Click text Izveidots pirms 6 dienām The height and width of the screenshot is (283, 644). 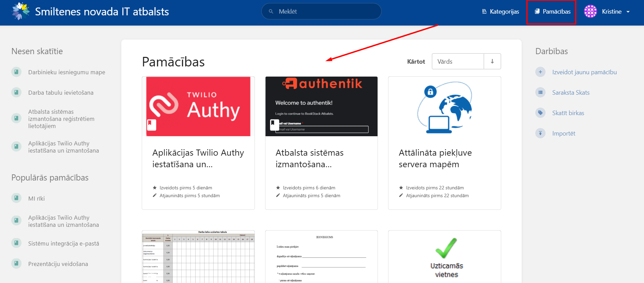tap(309, 188)
